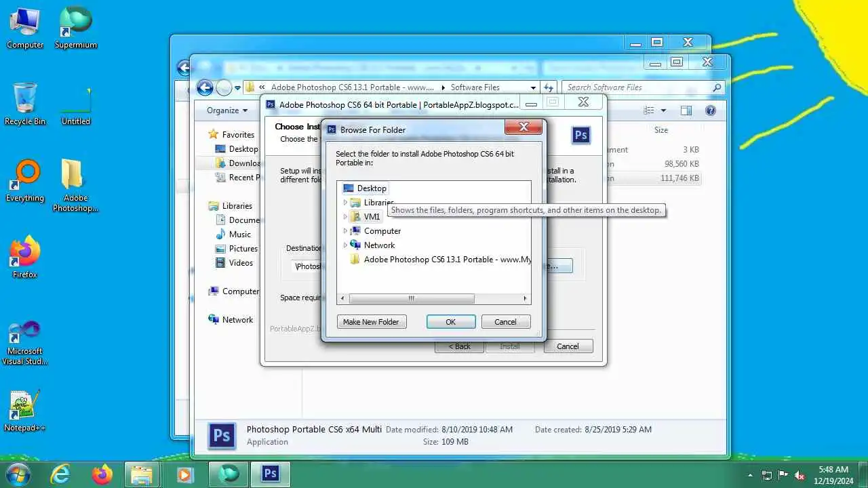Open recent pages dropdown arrow
Viewport: 868px width, 488px height.
237,87
